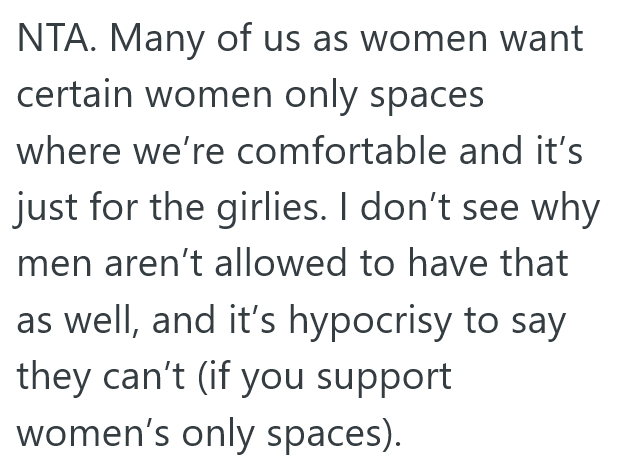Click the phrase "to have that"
618x475 pixels.
tap(481, 266)
